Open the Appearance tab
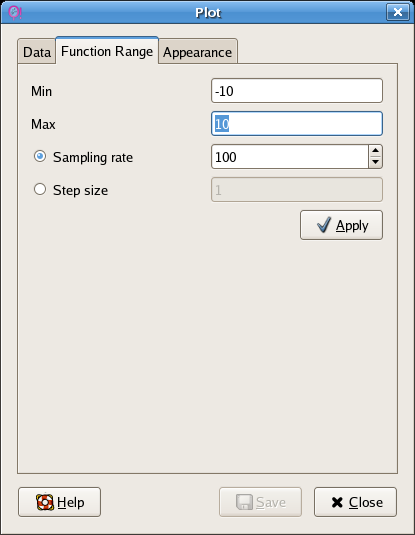 coord(198,52)
